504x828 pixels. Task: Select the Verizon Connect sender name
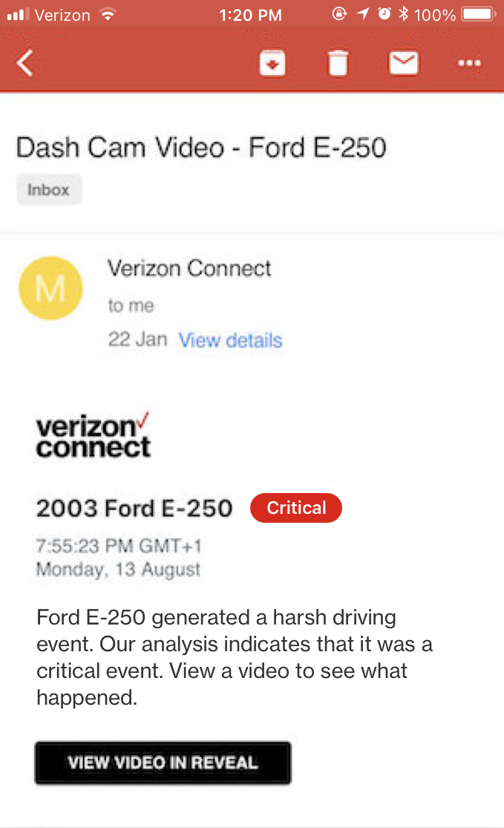pyautogui.click(x=189, y=269)
